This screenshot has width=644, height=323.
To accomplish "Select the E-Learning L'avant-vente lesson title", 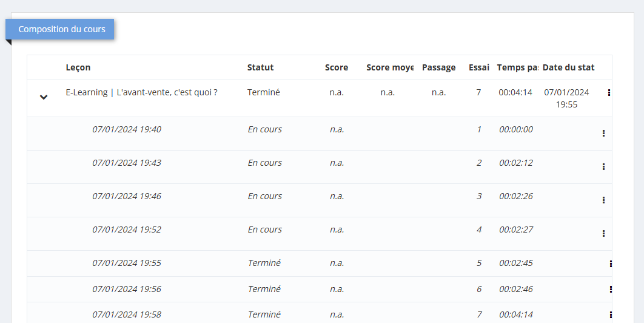I will [x=141, y=93].
